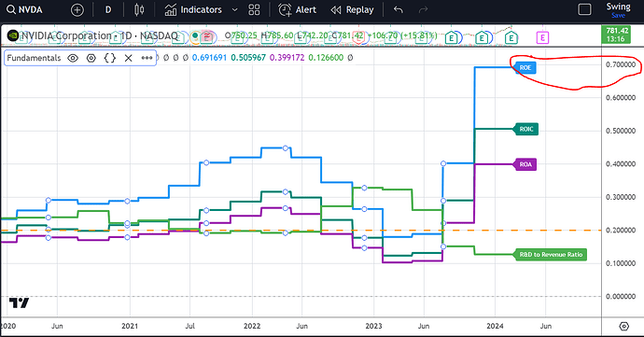
Task: Hide the Fundamentals indicator with eye icon
Action: pos(73,58)
